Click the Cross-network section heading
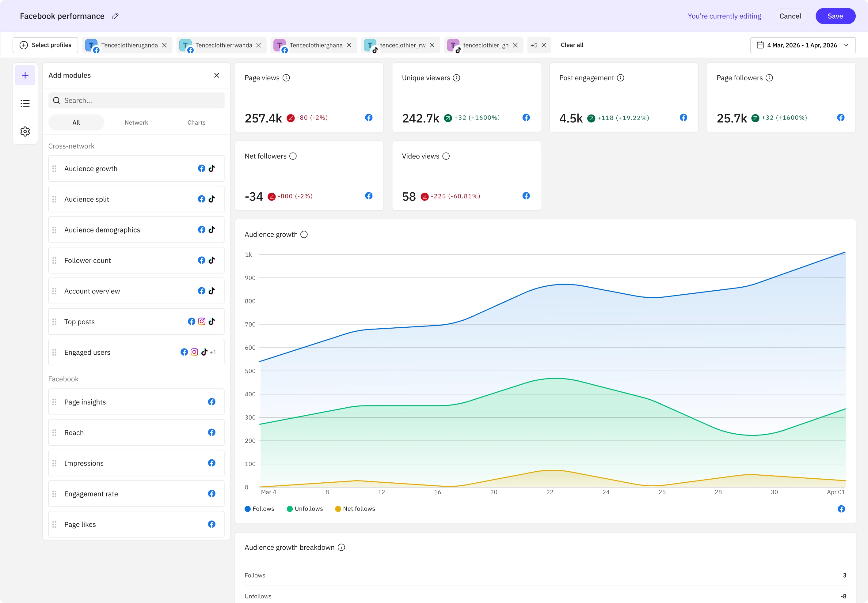The height and width of the screenshot is (603, 868). [x=71, y=146]
